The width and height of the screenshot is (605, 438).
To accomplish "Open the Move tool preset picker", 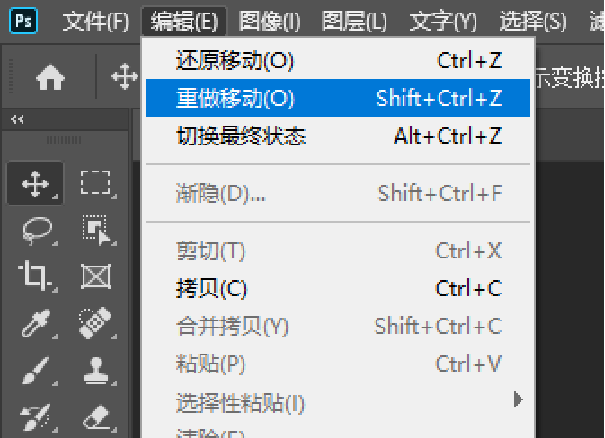I will (124, 78).
